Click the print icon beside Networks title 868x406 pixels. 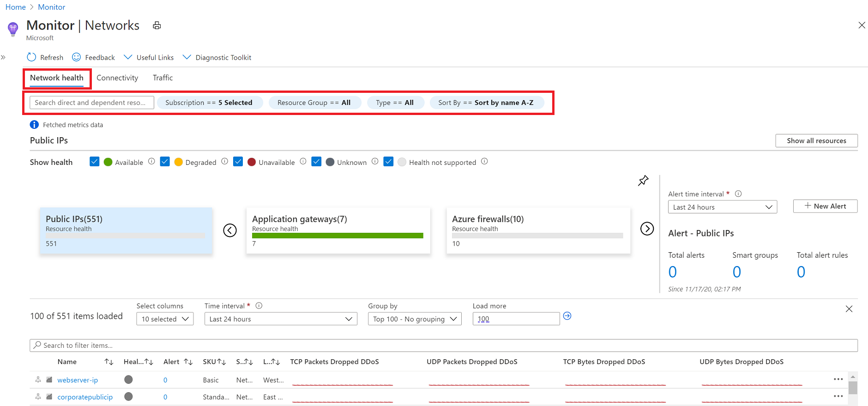tap(157, 25)
